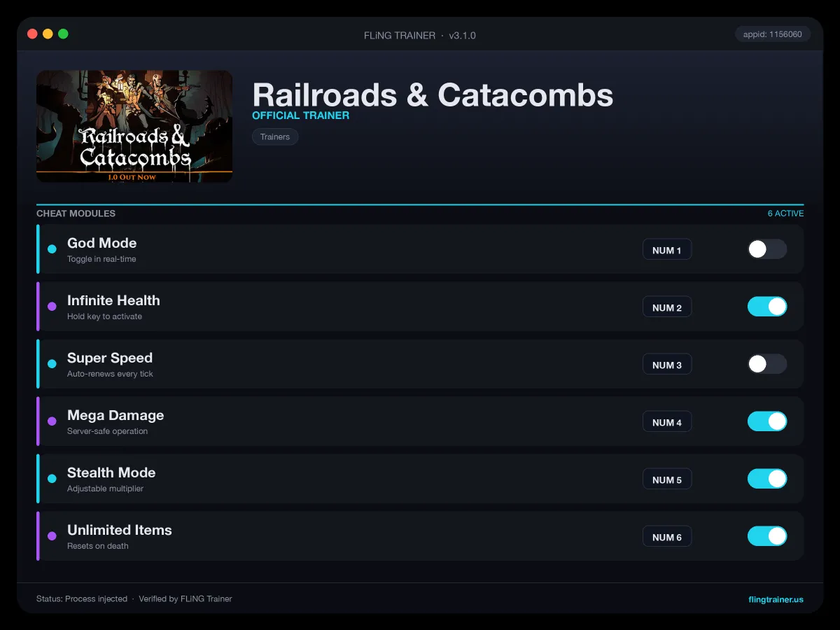The height and width of the screenshot is (630, 840).
Task: Click the 'Auto-renews every tick' description
Action: point(110,374)
